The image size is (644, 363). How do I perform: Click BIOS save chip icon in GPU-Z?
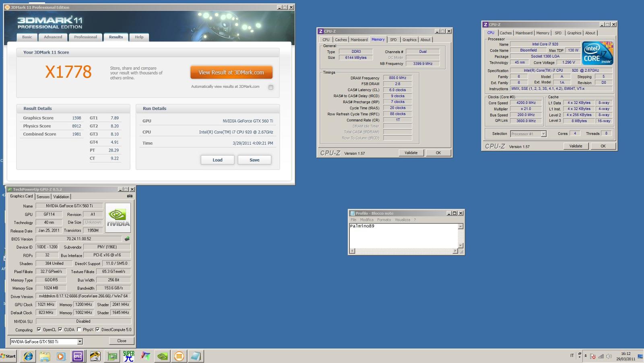(x=127, y=239)
